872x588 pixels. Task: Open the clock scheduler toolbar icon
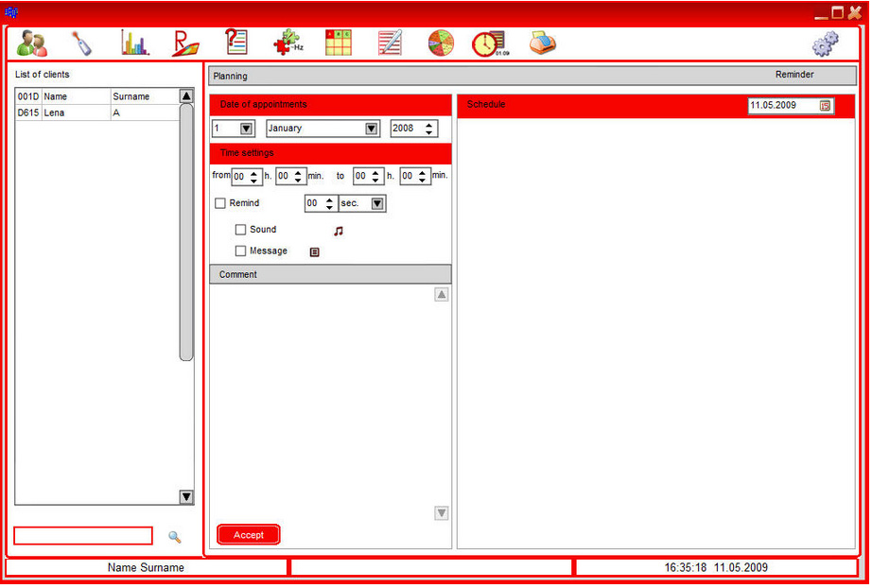(489, 43)
